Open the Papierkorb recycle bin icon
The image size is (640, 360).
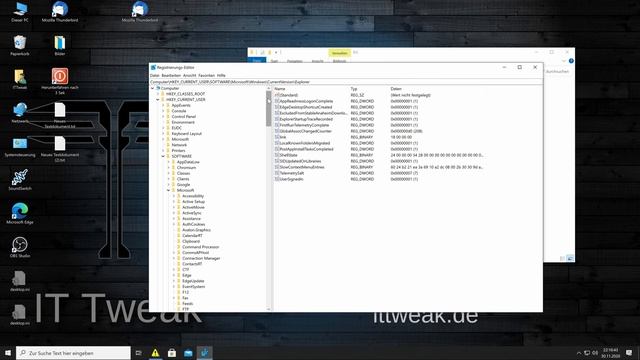point(20,45)
